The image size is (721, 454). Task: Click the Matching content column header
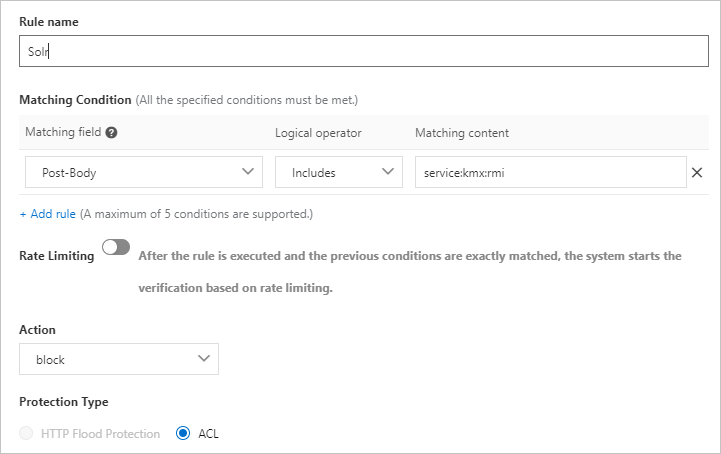coord(461,133)
